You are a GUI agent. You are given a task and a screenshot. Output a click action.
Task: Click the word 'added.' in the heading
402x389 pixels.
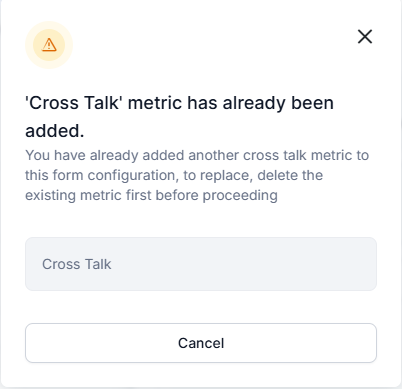coord(55,131)
